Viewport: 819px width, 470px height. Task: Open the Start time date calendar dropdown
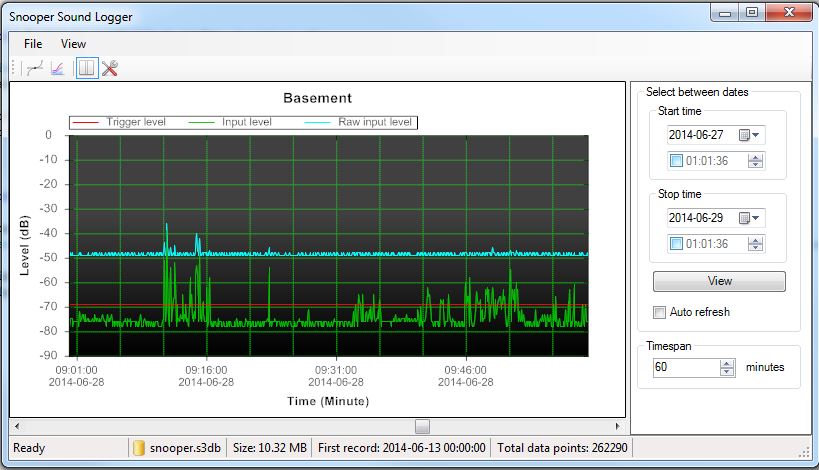click(749, 135)
